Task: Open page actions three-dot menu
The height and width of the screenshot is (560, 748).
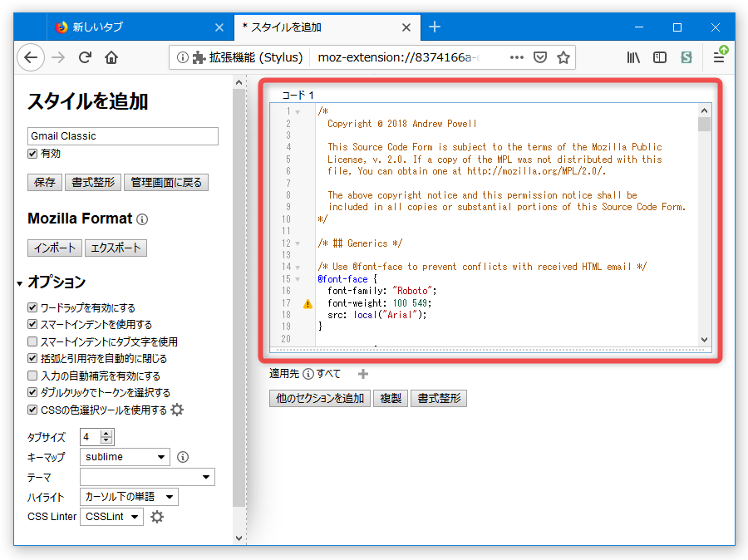Action: (517, 57)
